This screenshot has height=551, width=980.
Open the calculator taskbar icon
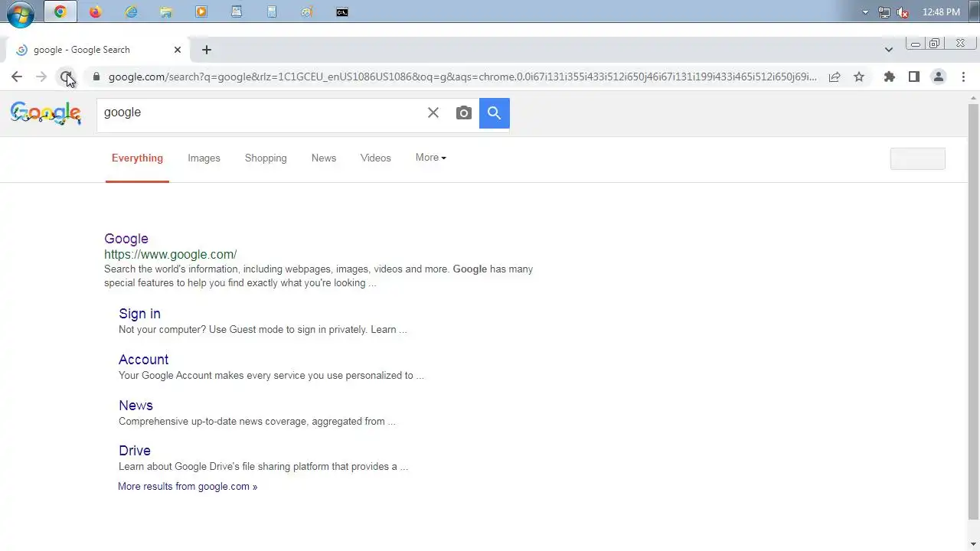point(272,11)
